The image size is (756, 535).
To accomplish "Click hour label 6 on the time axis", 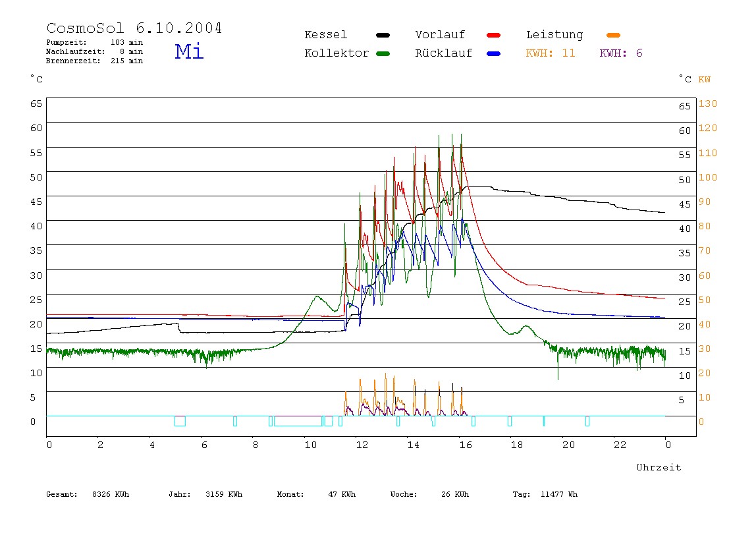I will tap(204, 445).
